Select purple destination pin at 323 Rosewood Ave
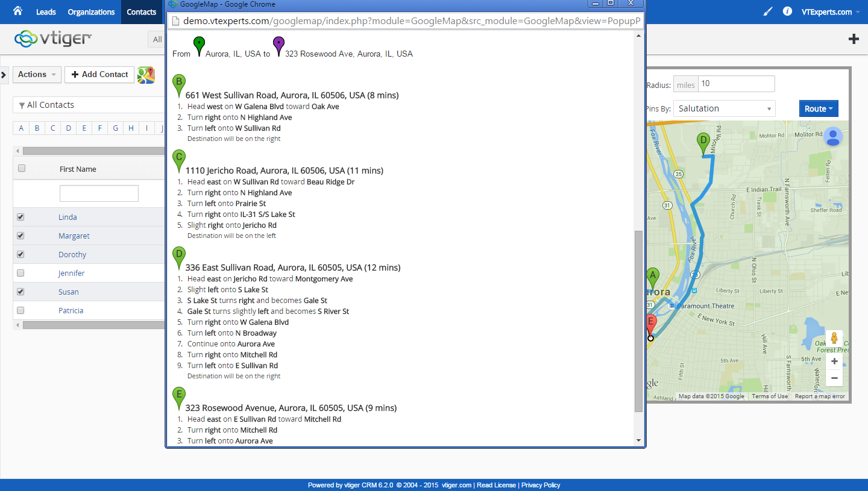 point(278,47)
